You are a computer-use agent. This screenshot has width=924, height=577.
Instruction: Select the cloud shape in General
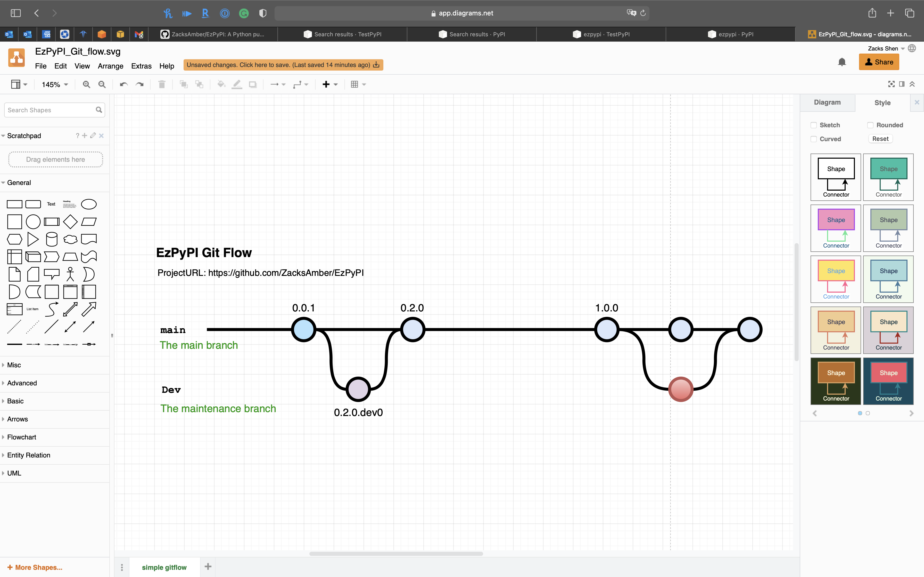pyautogui.click(x=70, y=239)
